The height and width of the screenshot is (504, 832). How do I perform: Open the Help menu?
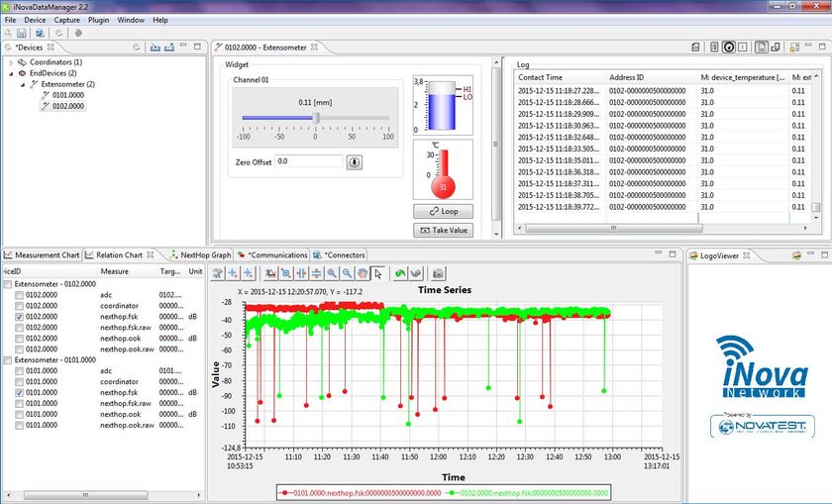(160, 20)
